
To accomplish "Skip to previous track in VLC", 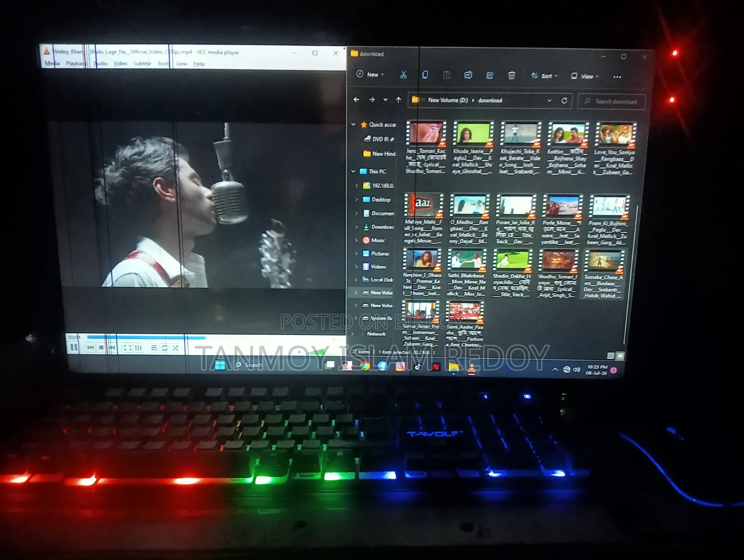I will [x=90, y=347].
